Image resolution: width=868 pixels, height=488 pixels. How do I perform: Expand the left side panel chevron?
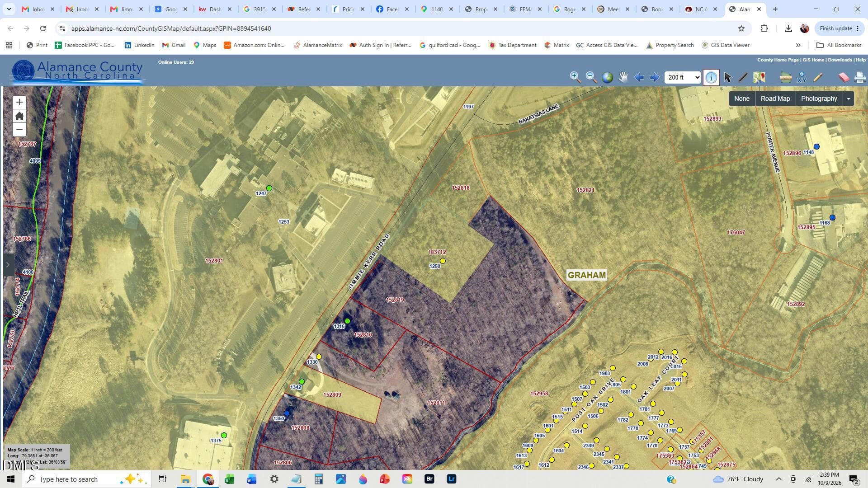(8, 265)
